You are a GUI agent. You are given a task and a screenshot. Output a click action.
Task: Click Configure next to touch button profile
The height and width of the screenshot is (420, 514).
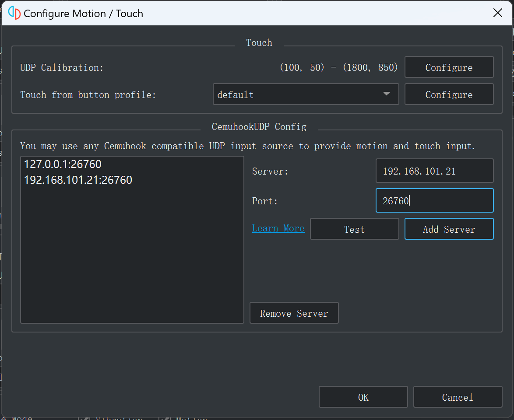(449, 94)
